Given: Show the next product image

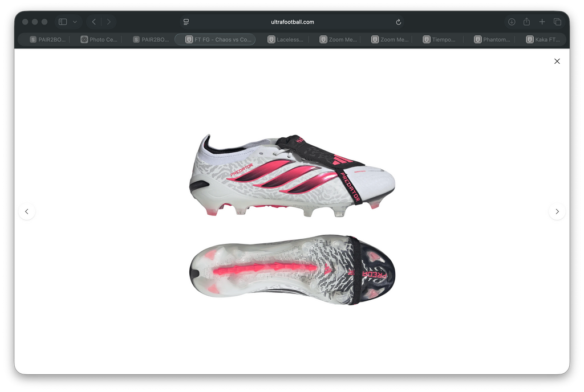Looking at the screenshot, I should point(557,211).
